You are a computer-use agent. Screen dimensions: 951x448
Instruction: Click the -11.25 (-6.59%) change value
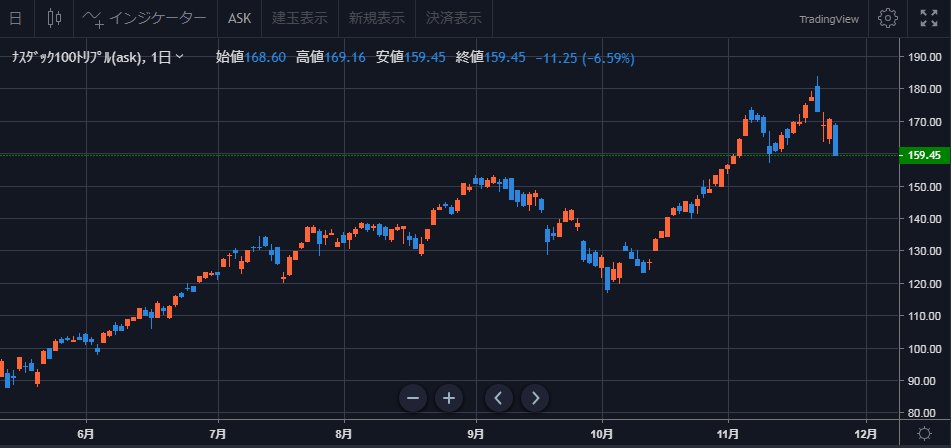coord(585,58)
